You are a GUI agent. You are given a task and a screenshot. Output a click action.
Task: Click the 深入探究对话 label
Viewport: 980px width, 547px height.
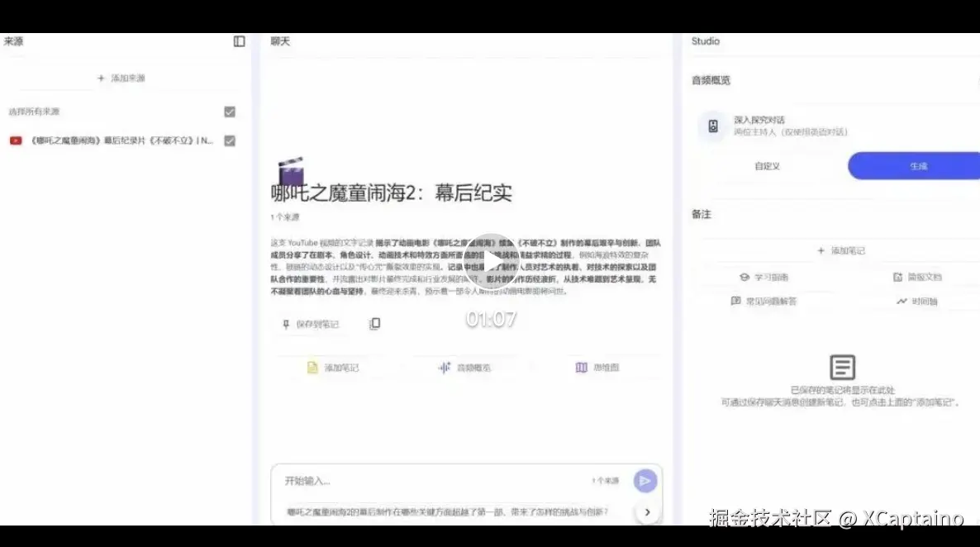pos(759,120)
